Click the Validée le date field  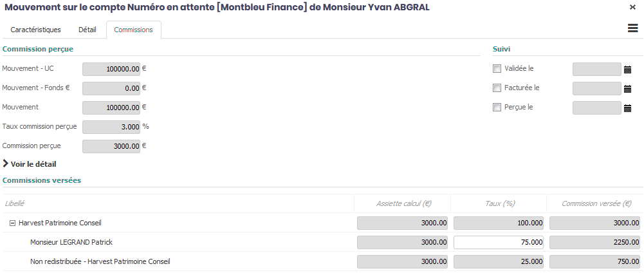tap(596, 69)
